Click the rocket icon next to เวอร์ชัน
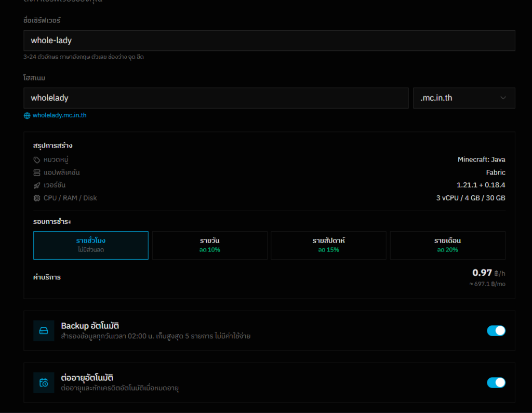 [x=37, y=185]
